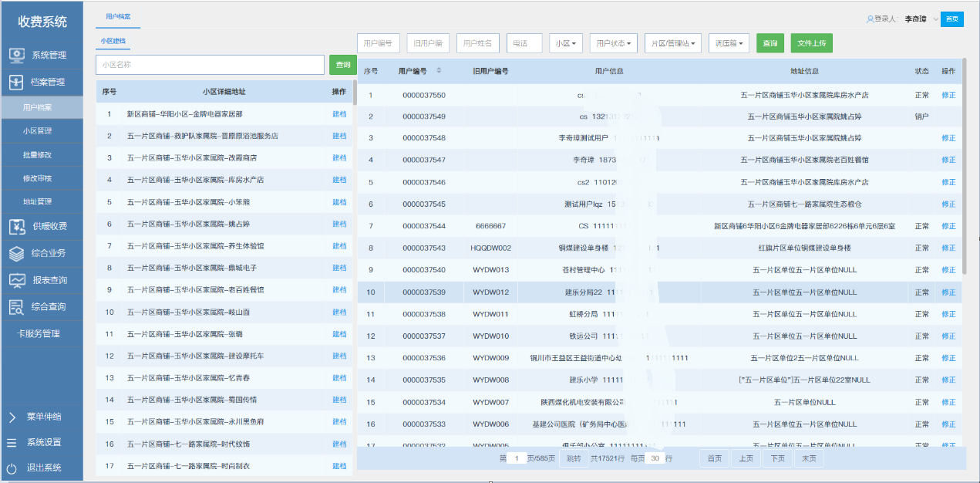
Task: Focus the 旧用户编 input field
Action: pyautogui.click(x=428, y=43)
